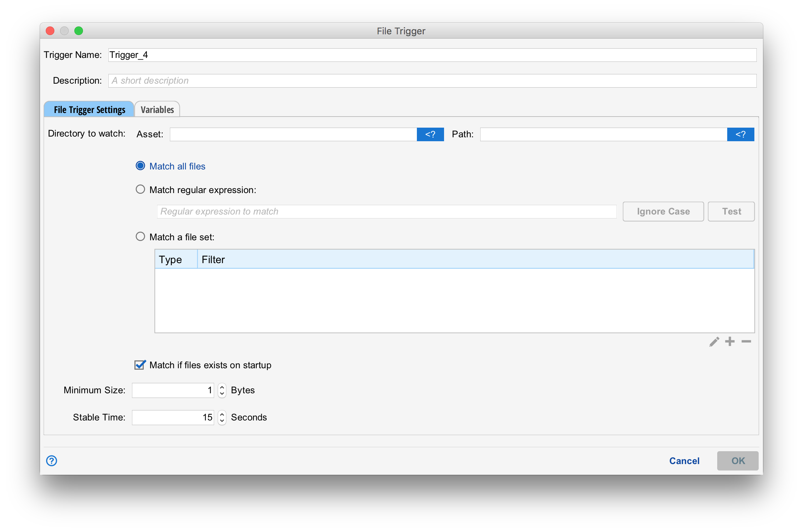Image resolution: width=803 pixels, height=532 pixels.
Task: Decrease Stable Time using down stepper arrow
Action: (222, 420)
